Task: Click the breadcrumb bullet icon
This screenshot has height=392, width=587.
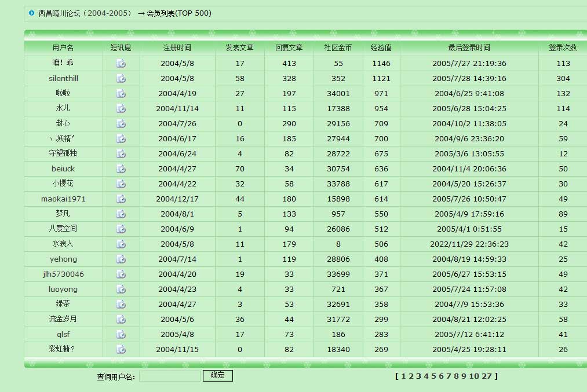Action: point(31,13)
